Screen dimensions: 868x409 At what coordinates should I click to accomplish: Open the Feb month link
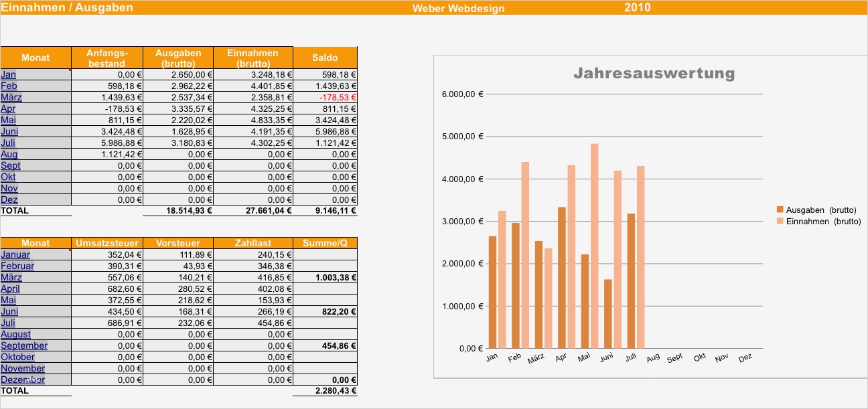(9, 86)
